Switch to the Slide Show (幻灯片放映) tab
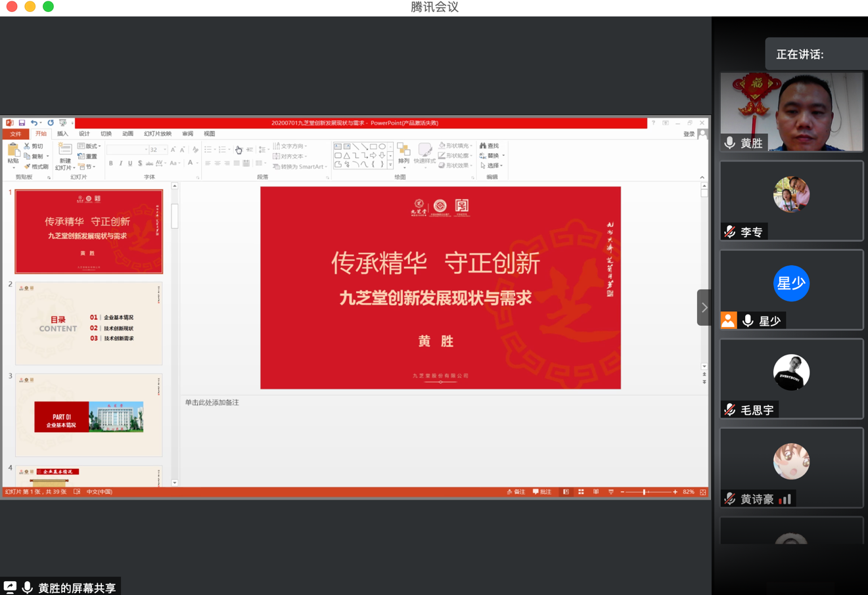868x595 pixels. tap(158, 134)
